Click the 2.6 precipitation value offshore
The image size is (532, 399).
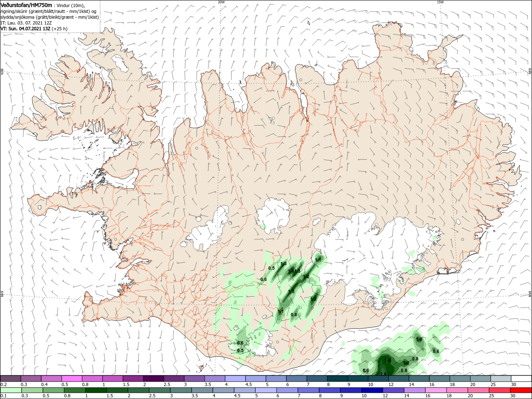point(383,374)
